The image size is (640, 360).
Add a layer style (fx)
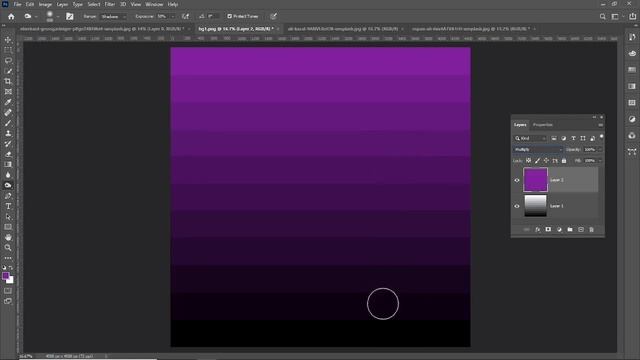[x=538, y=230]
